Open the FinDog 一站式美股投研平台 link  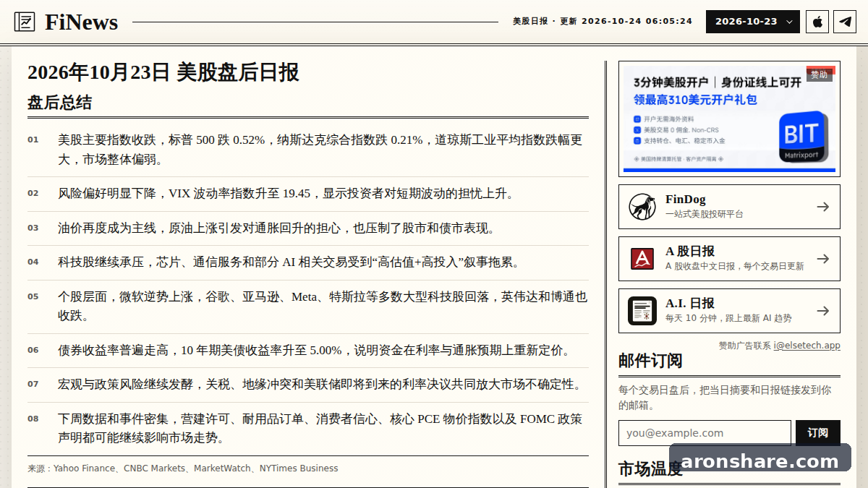point(729,207)
